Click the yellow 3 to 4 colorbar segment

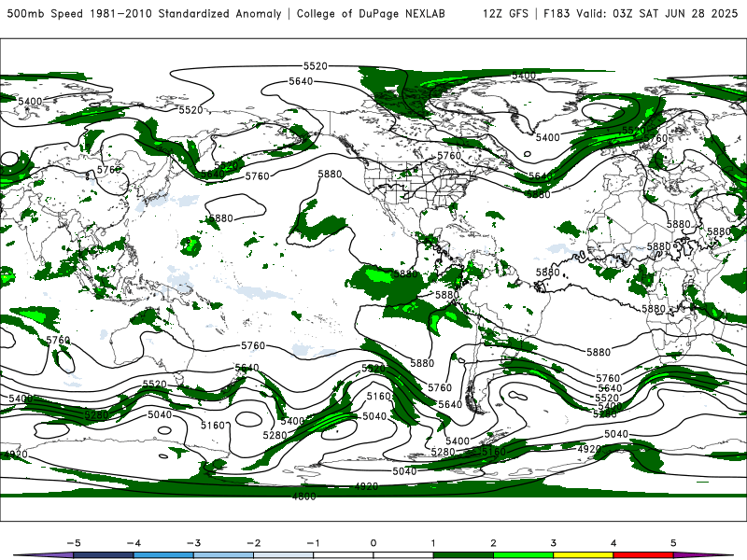click(x=583, y=555)
